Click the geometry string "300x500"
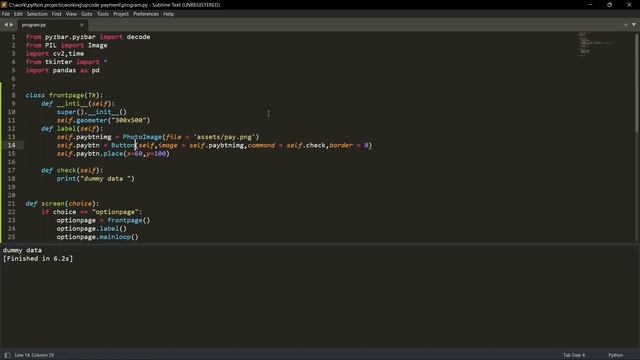This screenshot has width=640, height=360. pos(129,120)
